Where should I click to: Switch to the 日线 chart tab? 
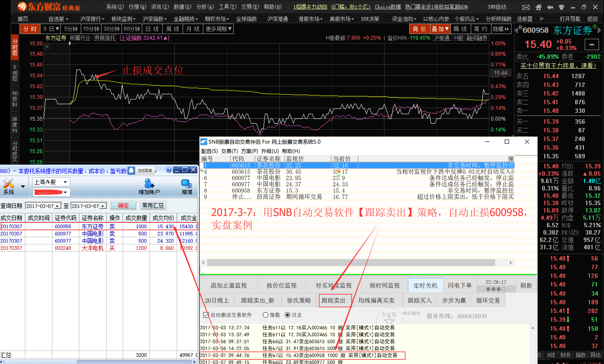click(152, 29)
